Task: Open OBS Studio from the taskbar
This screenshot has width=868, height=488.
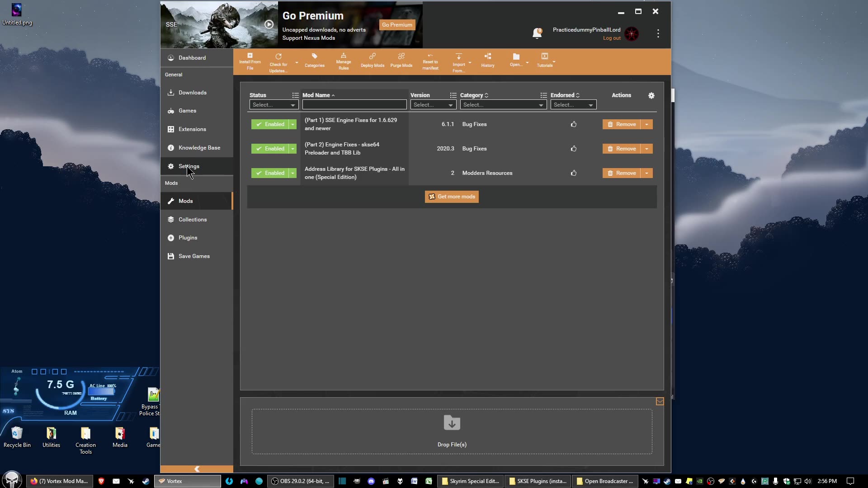Action: (300, 481)
